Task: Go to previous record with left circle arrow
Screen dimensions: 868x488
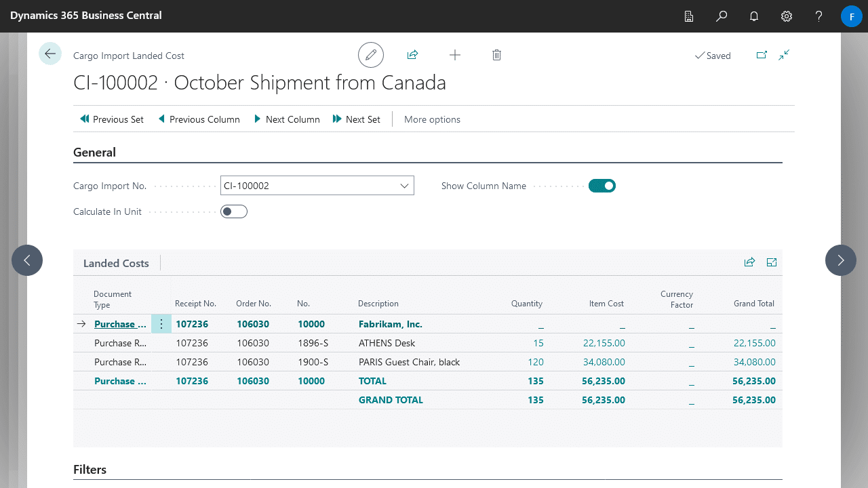Action: click(27, 260)
